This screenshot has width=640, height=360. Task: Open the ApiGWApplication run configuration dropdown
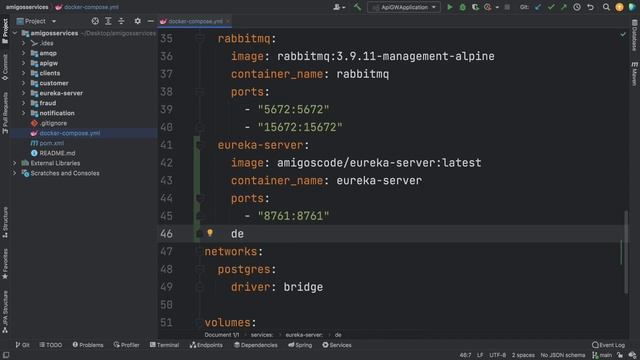coord(404,7)
